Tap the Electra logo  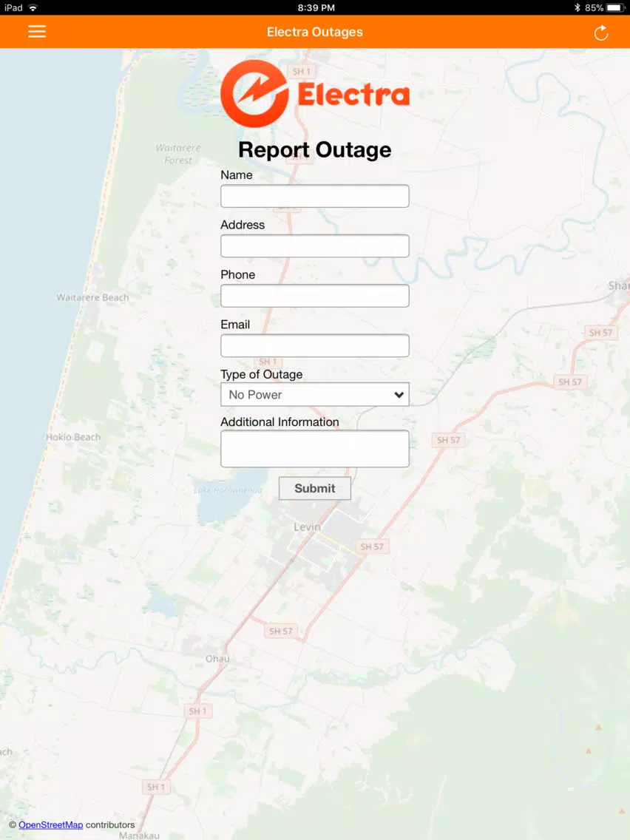pos(315,94)
